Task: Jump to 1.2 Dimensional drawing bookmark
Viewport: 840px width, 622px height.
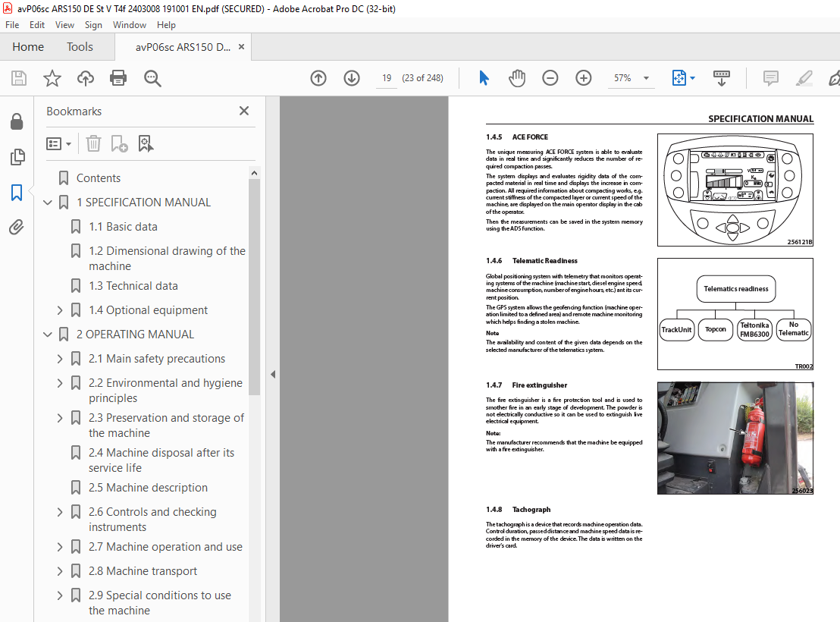Action: [167, 259]
